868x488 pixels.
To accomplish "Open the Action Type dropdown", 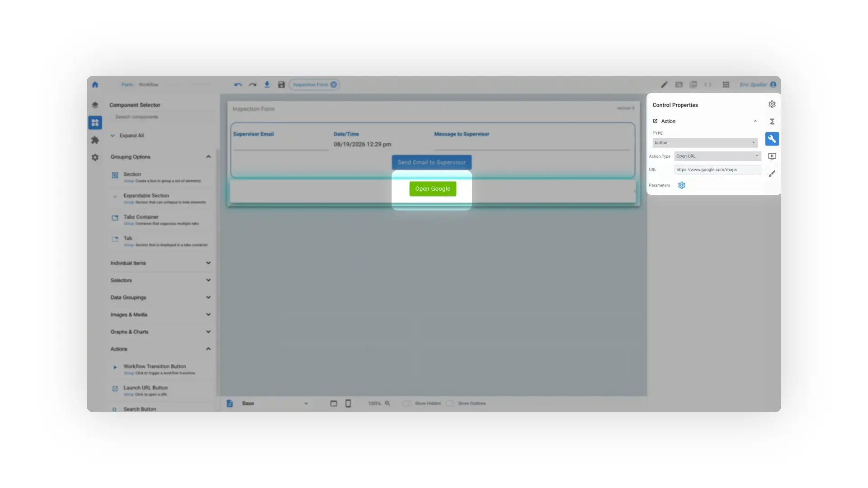I will point(717,156).
